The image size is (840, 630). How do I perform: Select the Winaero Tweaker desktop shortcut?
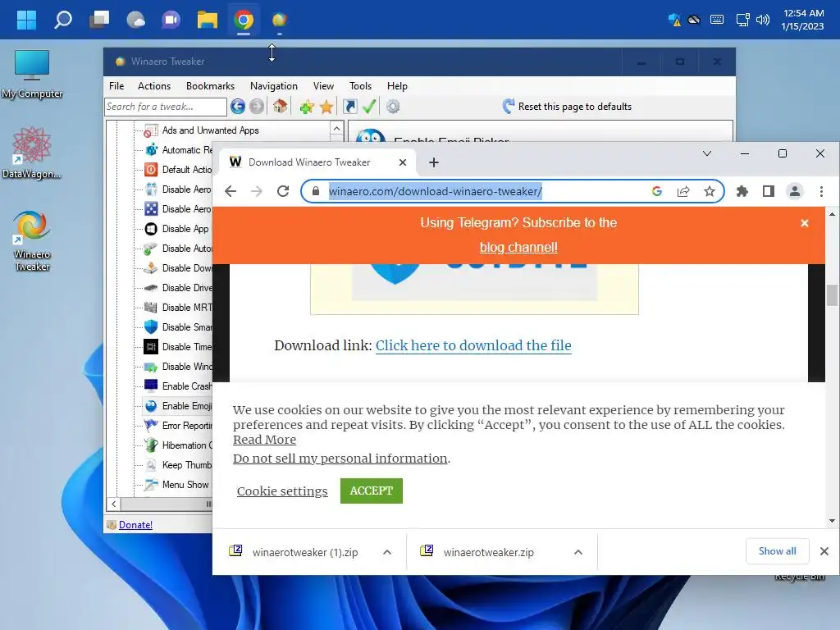(x=32, y=241)
